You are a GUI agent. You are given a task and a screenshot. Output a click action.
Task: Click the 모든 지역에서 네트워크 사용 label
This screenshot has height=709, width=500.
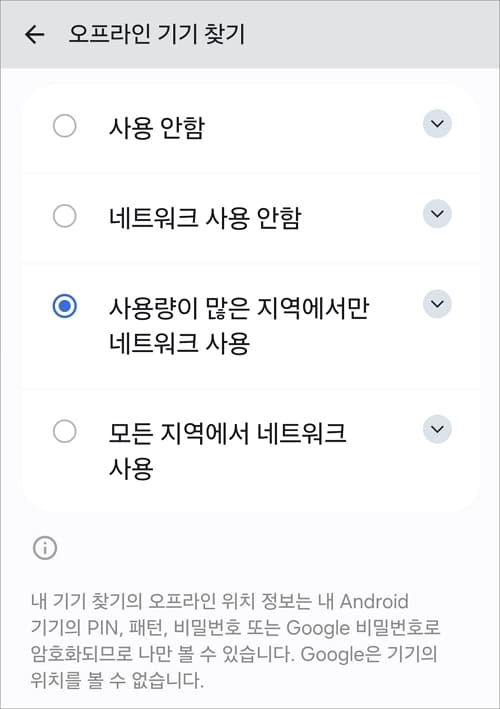tap(227, 450)
